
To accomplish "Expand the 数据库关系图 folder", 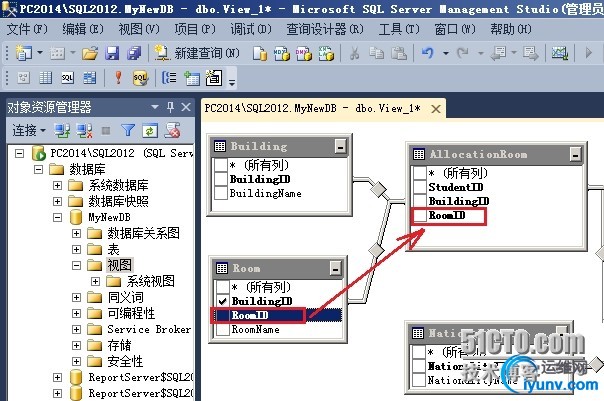I will [x=76, y=233].
